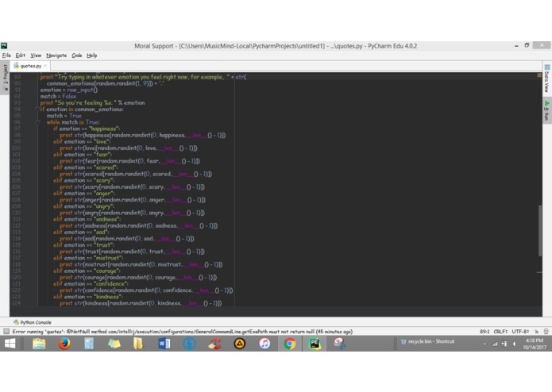Collapse the while-loop fold at line 96
552x392 pixels.
(37, 122)
